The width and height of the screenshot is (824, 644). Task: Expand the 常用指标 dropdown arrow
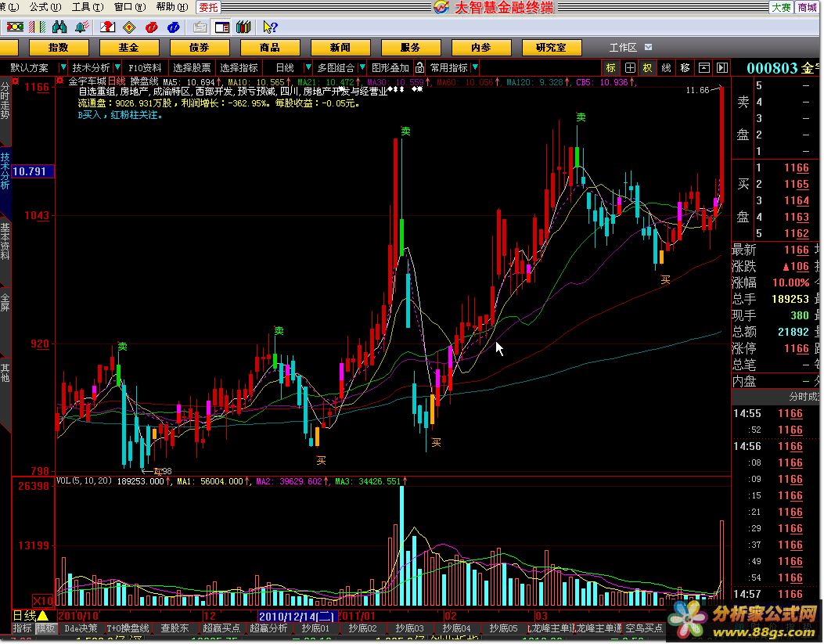pos(475,67)
